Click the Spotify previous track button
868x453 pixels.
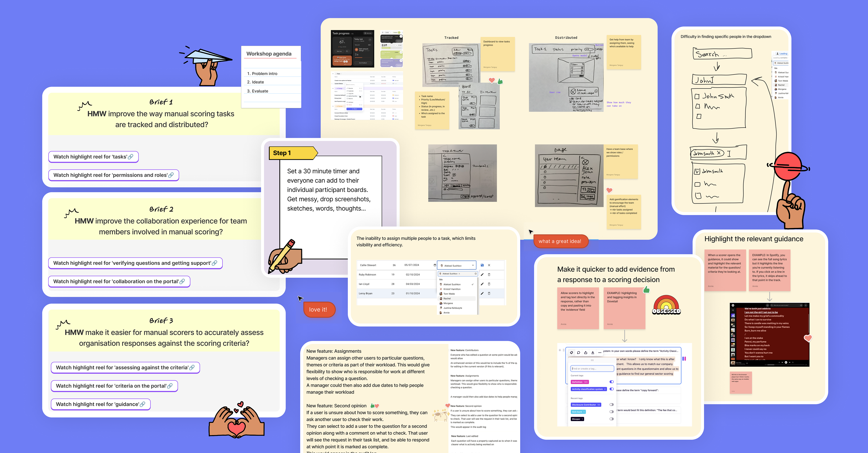pyautogui.click(x=782, y=362)
